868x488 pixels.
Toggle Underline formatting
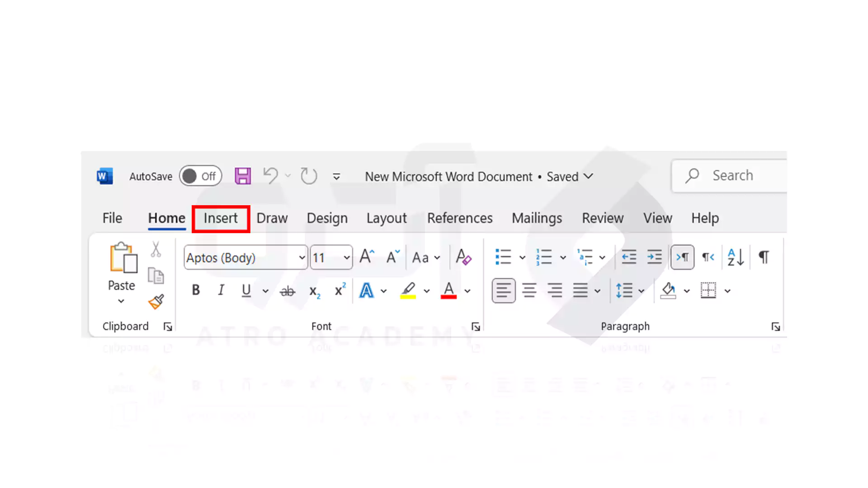(x=246, y=290)
